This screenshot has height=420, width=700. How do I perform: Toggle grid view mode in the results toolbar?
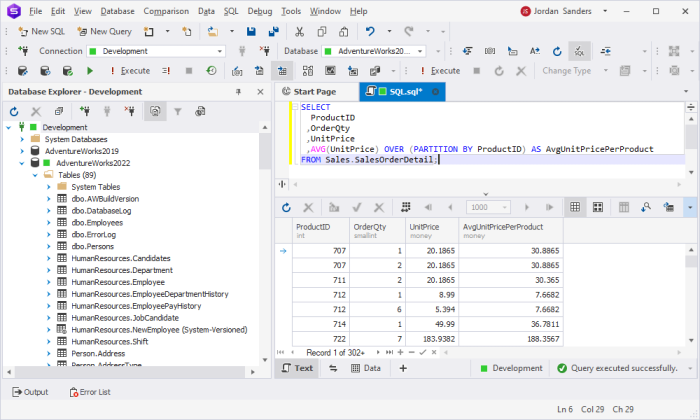tap(576, 207)
